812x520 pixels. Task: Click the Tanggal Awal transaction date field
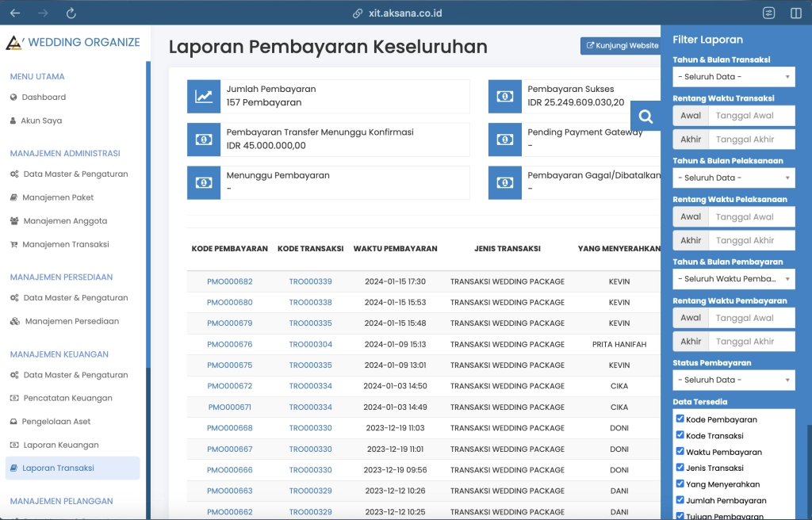pyautogui.click(x=750, y=115)
